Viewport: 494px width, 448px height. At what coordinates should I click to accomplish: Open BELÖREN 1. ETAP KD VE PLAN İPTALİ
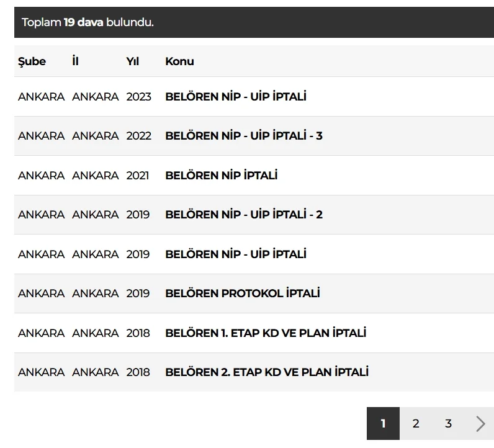coord(265,333)
